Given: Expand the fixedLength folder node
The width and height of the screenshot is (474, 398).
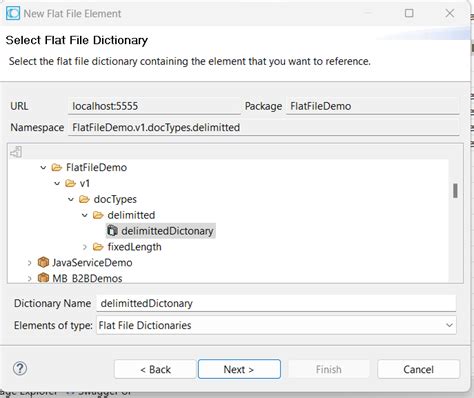Looking at the screenshot, I should click(85, 247).
